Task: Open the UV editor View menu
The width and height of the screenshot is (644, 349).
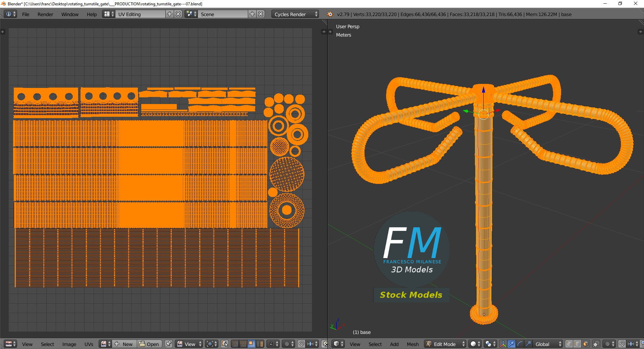Action: coord(27,344)
